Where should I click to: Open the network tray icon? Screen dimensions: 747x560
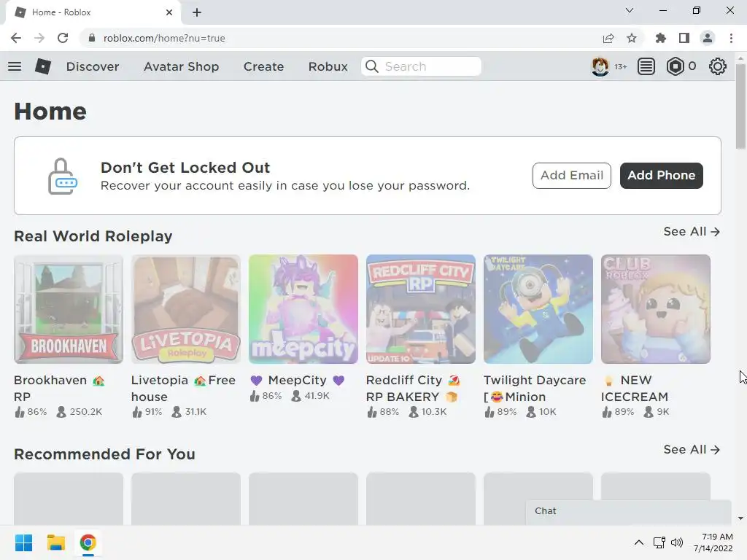click(659, 542)
